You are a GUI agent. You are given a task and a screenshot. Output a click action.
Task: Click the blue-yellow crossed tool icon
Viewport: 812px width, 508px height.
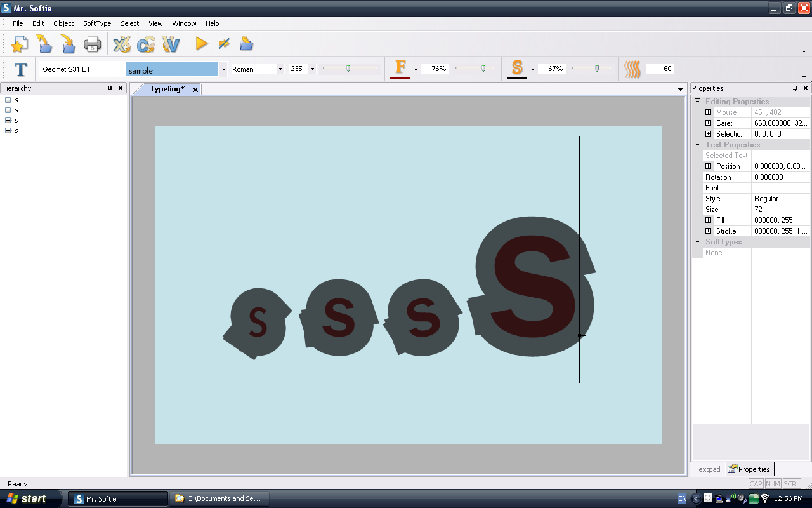click(224, 44)
